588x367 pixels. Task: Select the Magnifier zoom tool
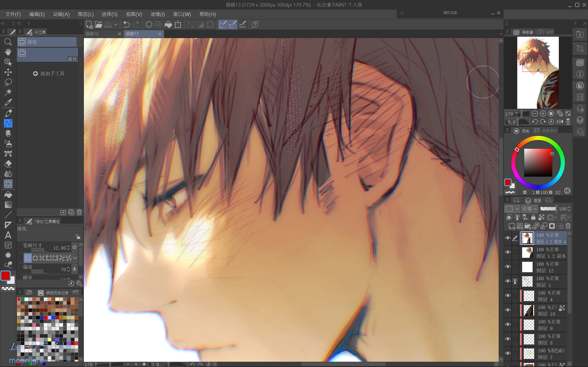click(8, 42)
